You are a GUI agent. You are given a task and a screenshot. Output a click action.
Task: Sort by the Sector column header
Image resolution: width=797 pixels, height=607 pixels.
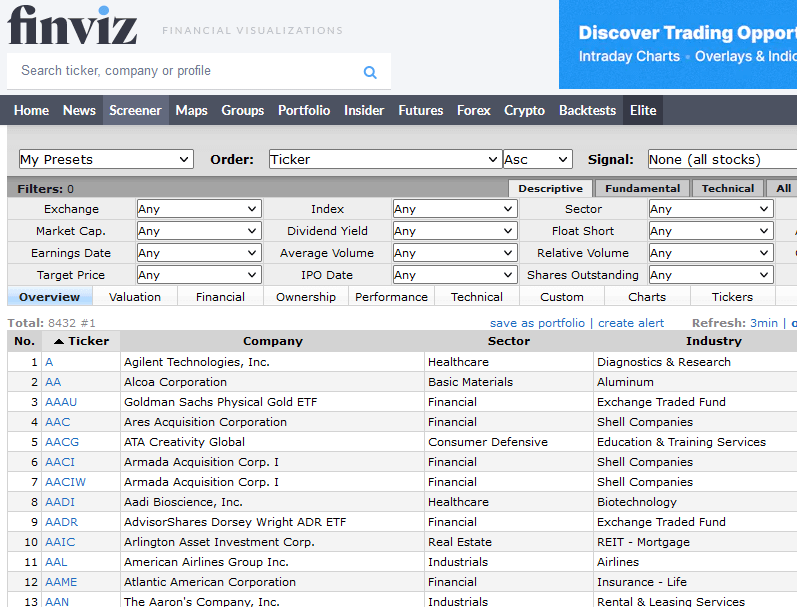[x=509, y=341]
